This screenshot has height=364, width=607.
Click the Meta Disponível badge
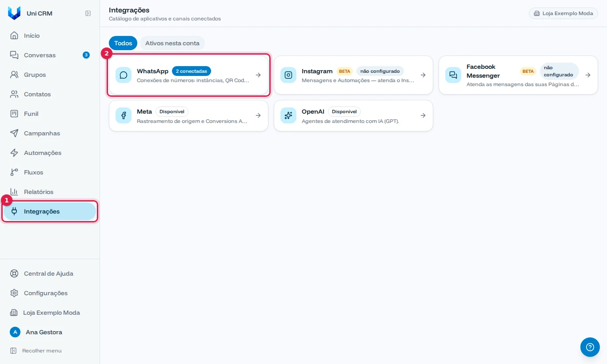(x=172, y=111)
